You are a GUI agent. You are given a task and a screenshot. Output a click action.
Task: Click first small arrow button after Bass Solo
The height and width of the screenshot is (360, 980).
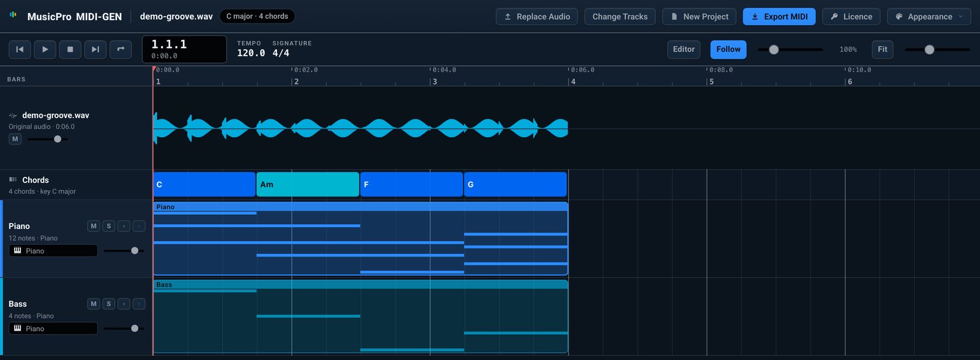(124, 304)
